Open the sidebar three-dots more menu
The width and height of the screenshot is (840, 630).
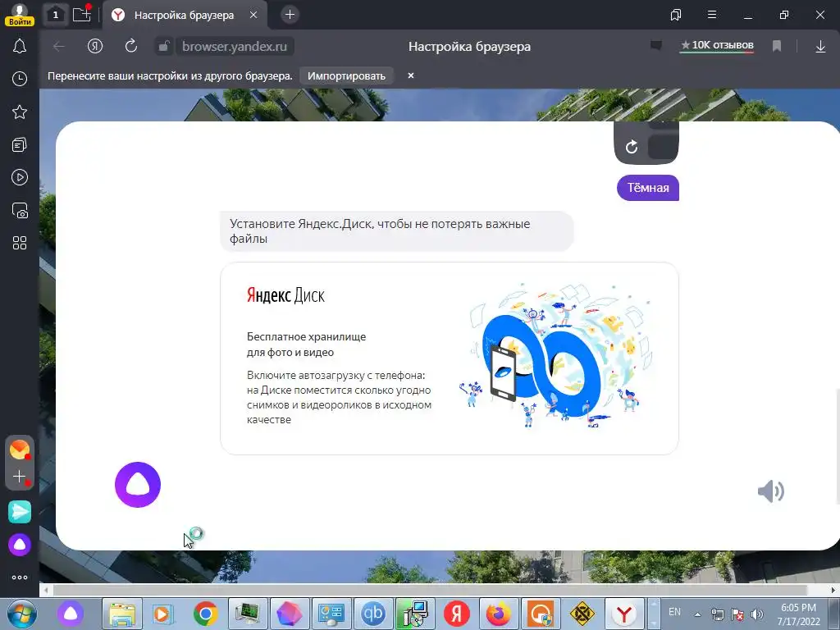20,577
